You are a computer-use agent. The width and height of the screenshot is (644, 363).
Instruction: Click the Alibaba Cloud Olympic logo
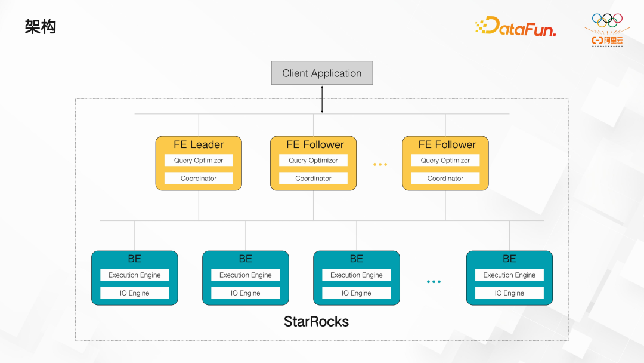pyautogui.click(x=607, y=30)
